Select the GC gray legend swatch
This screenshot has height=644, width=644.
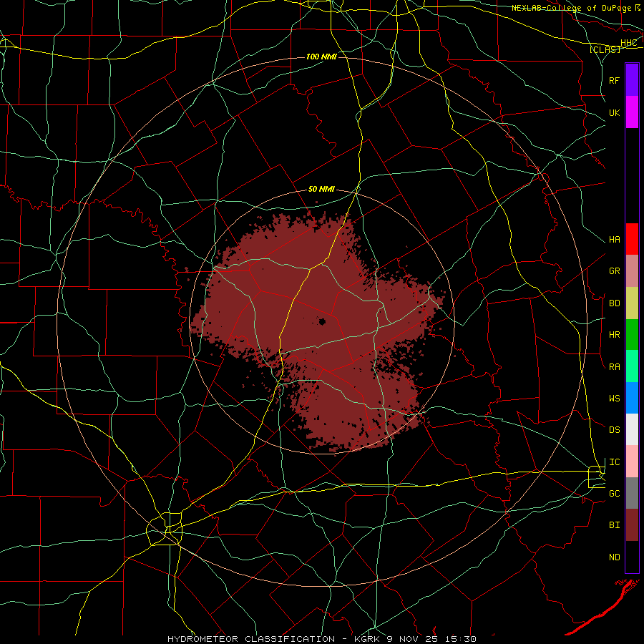[632, 493]
